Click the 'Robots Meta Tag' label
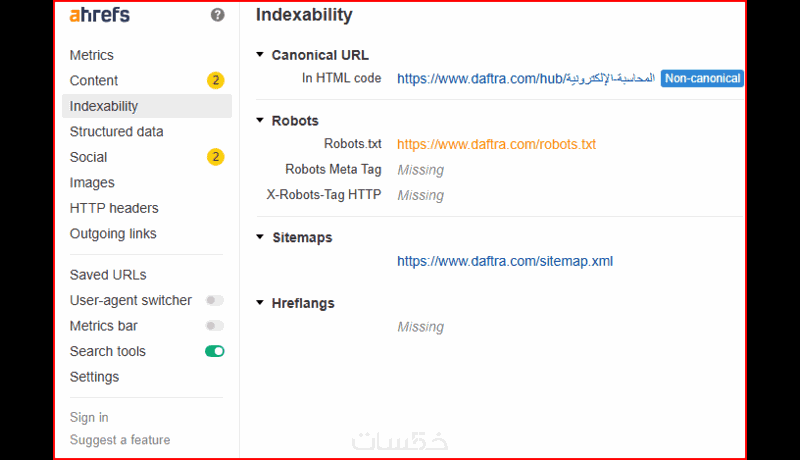Screen dimensions: 800x460 click(x=333, y=169)
